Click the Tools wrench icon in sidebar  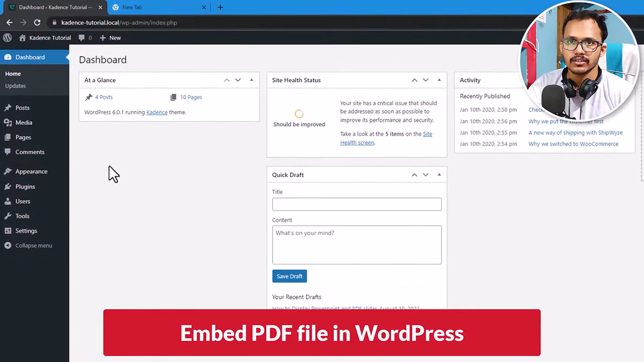click(x=8, y=216)
